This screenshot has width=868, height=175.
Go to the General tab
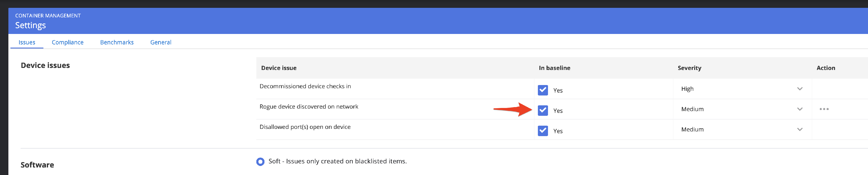[161, 42]
